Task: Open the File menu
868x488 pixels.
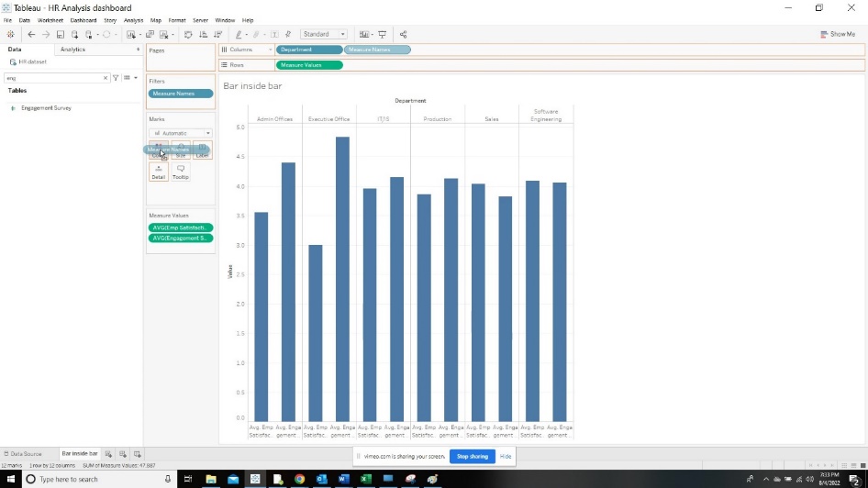Action: (7, 20)
